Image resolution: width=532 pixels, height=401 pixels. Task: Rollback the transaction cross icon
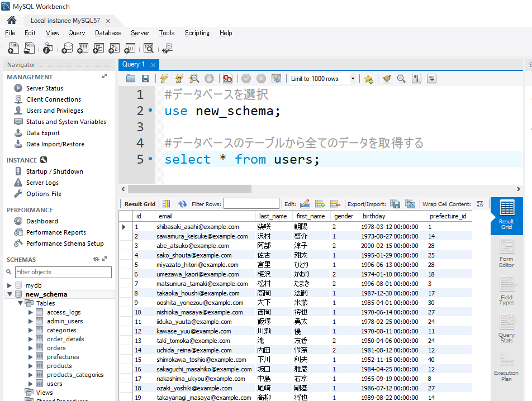[x=262, y=79]
